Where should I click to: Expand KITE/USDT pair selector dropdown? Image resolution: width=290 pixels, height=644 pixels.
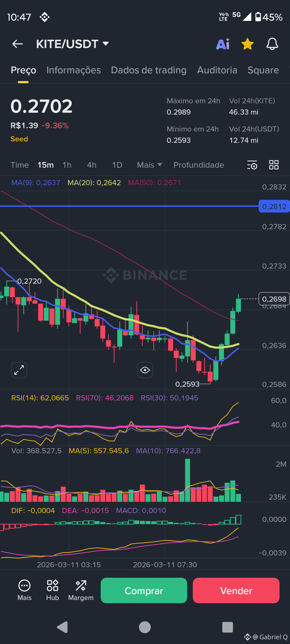tap(73, 44)
